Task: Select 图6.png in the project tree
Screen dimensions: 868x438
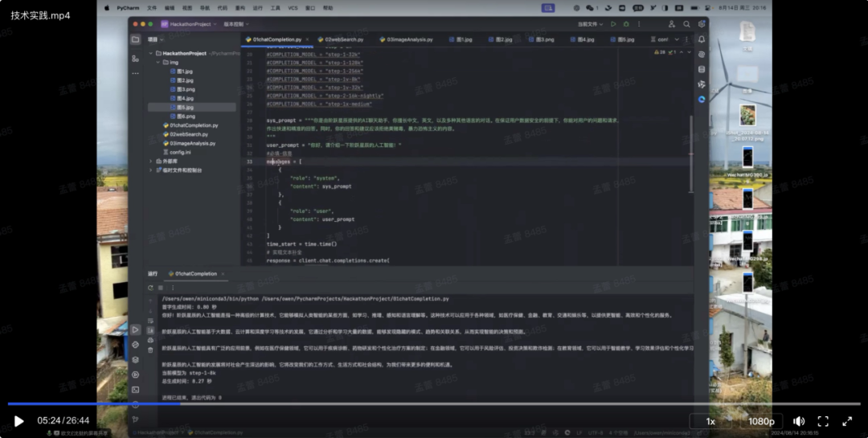Action: tap(182, 117)
